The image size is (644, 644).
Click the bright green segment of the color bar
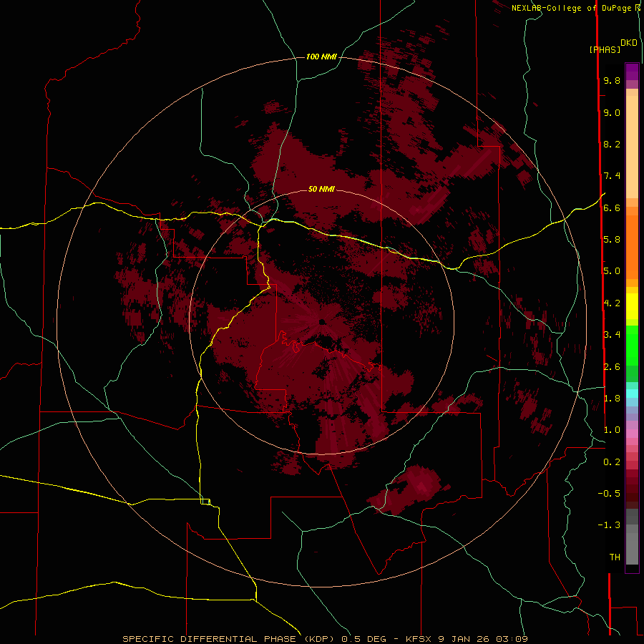632,345
